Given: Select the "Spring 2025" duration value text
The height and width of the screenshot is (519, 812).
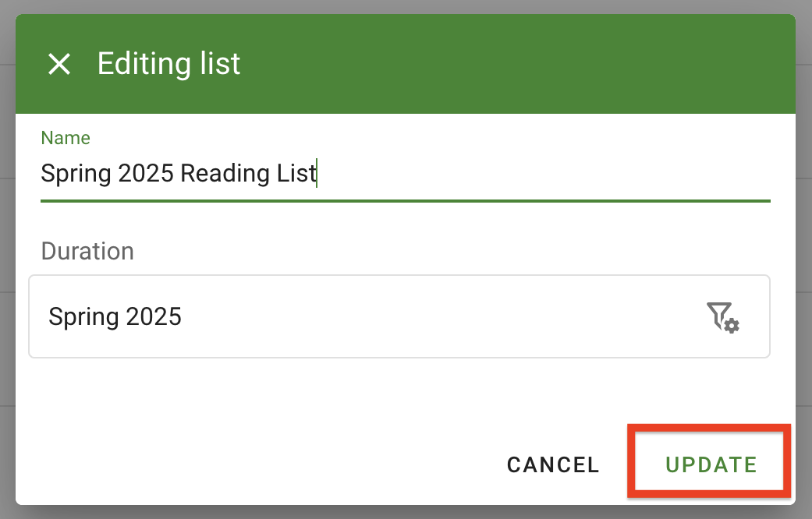Looking at the screenshot, I should 115,316.
